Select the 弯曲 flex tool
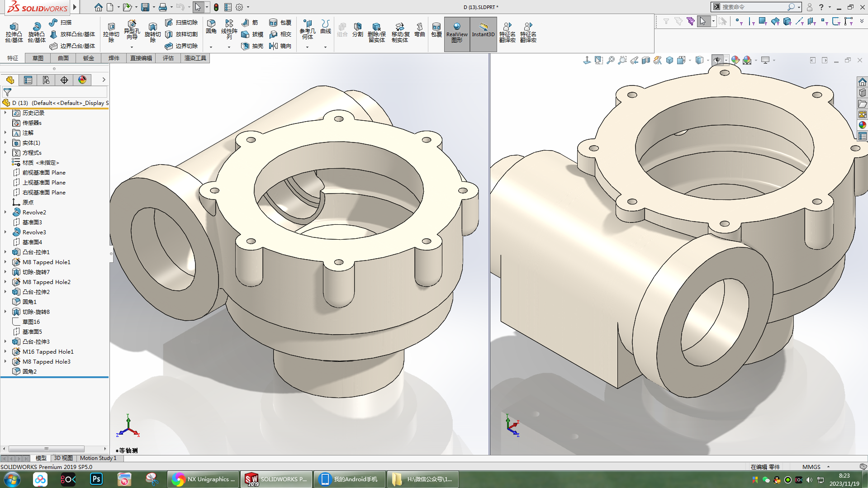The height and width of the screenshot is (488, 868). (420, 29)
